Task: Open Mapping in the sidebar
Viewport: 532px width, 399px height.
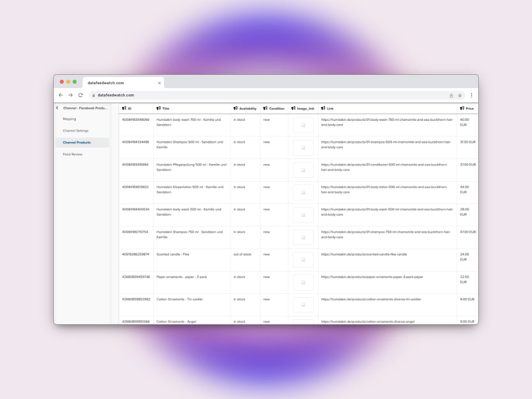Action: (x=69, y=119)
